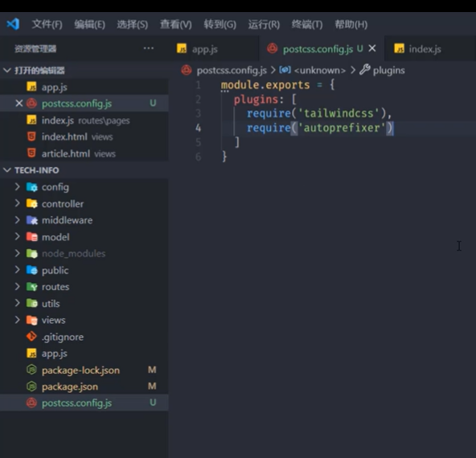476x458 pixels.
Task: Open index.html views in open editors
Action: tap(84, 137)
